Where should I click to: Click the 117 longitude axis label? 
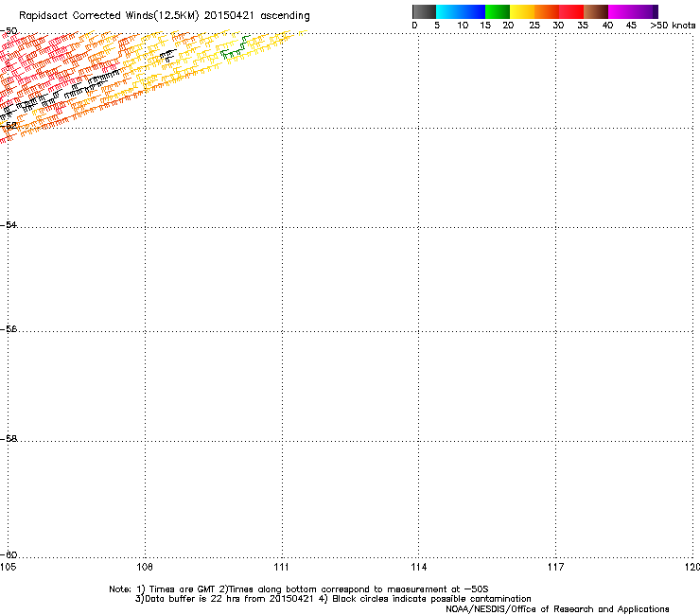(556, 567)
